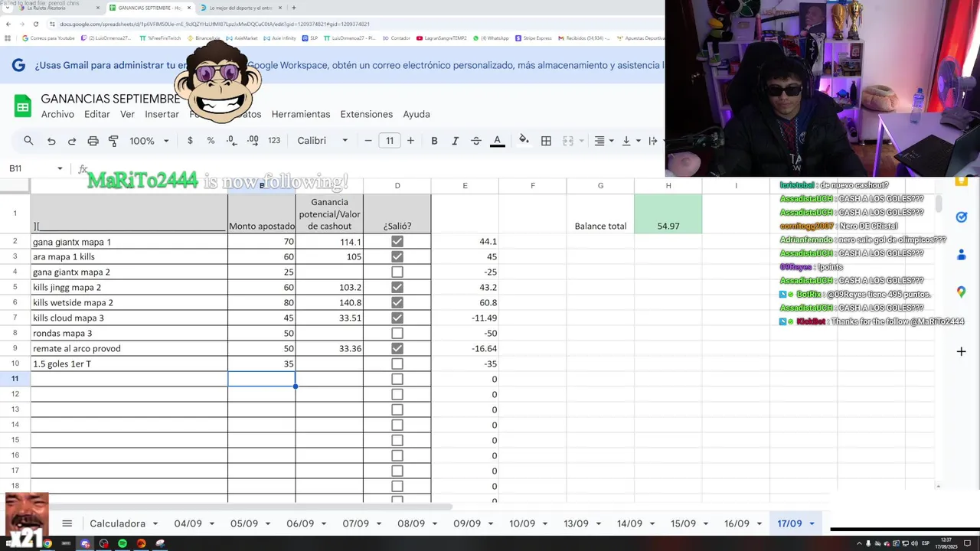Open the zoom level dropdown
The width and height of the screenshot is (980, 551).
pyautogui.click(x=149, y=141)
